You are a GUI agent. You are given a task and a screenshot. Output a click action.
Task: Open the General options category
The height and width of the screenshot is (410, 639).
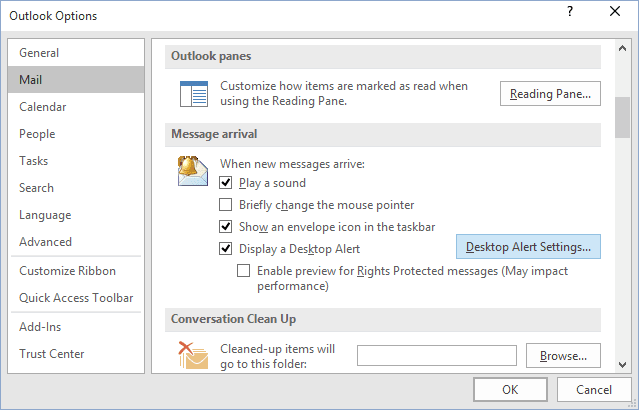[x=76, y=53]
